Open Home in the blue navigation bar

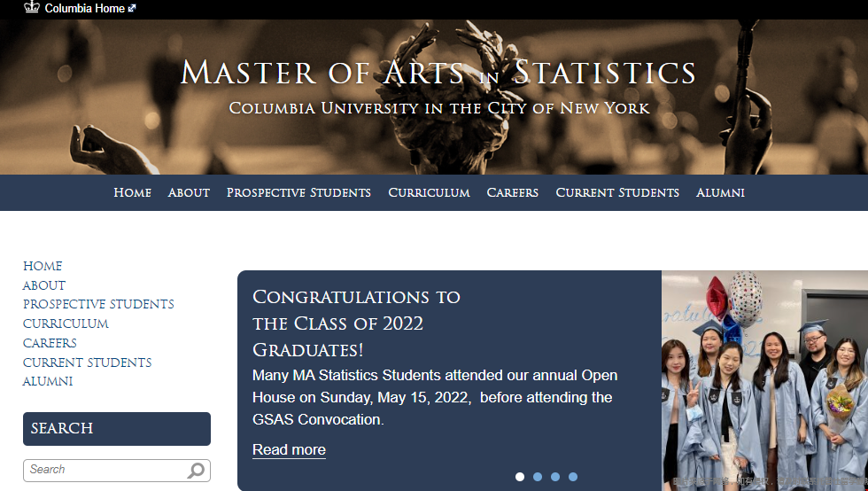click(x=132, y=193)
